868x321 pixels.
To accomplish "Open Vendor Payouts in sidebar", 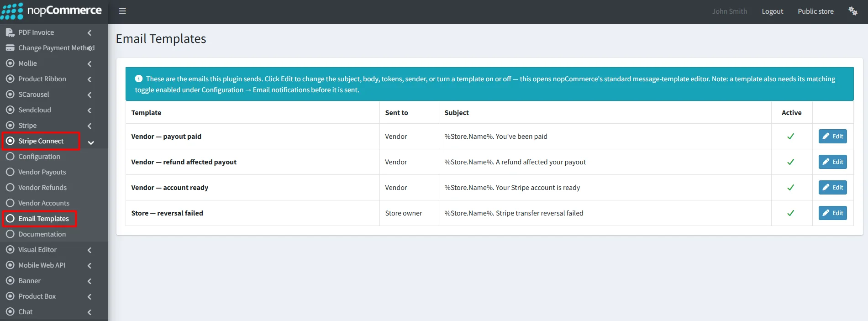I will tap(54, 172).
